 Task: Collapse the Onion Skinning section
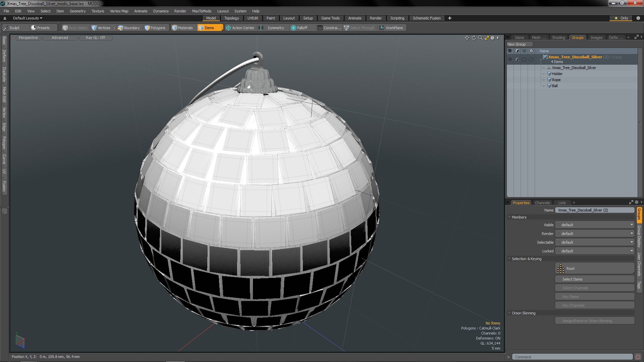(x=509, y=313)
